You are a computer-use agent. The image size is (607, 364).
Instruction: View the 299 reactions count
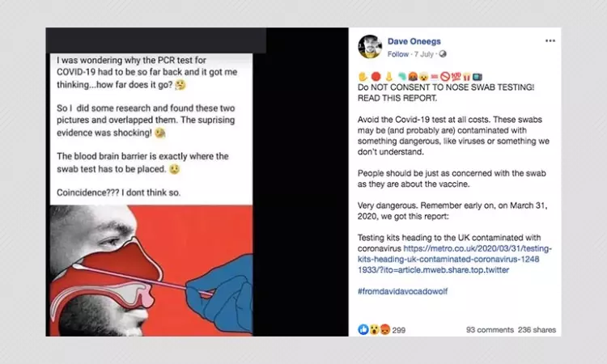click(399, 330)
